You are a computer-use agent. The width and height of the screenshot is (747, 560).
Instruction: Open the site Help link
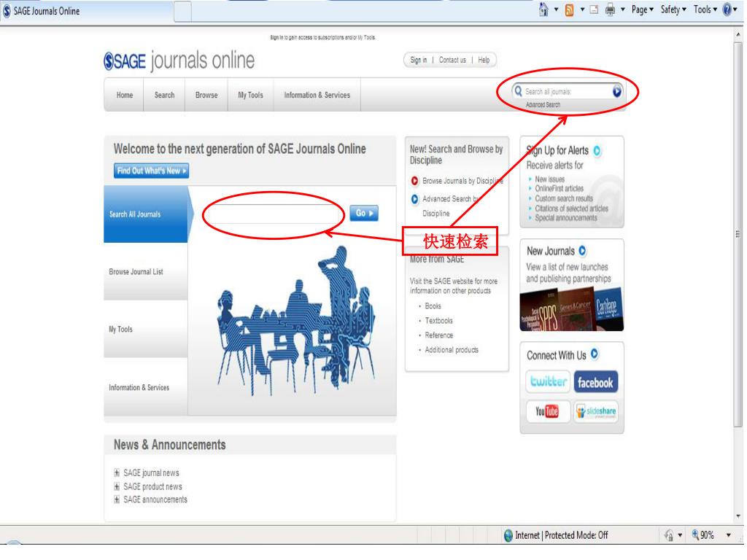coord(484,60)
